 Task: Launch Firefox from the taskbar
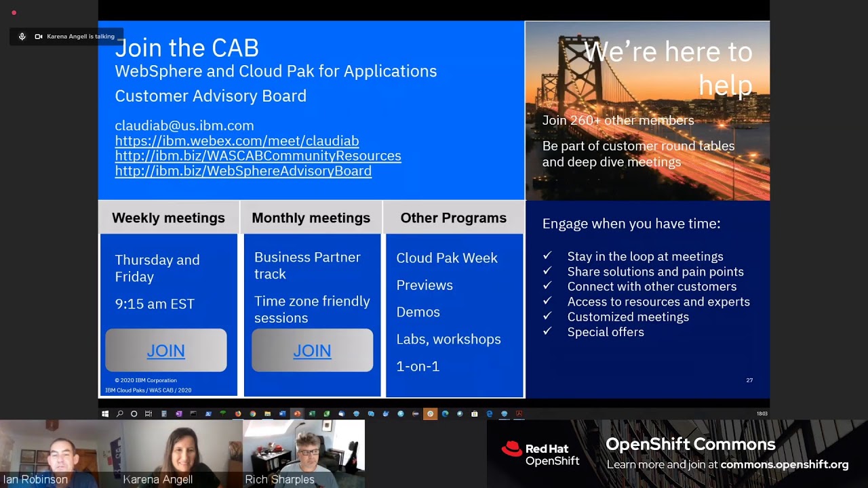[238, 413]
